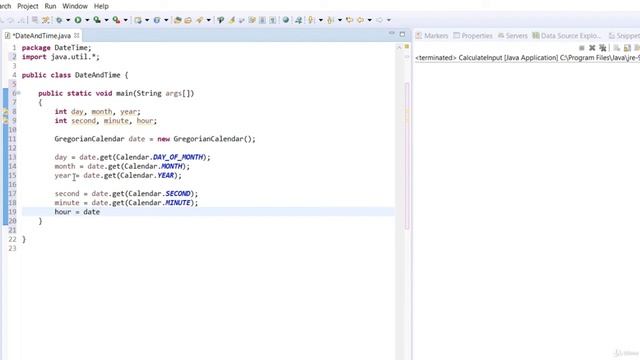Click the Terminate square icon in the Console toolbar

point(582,48)
